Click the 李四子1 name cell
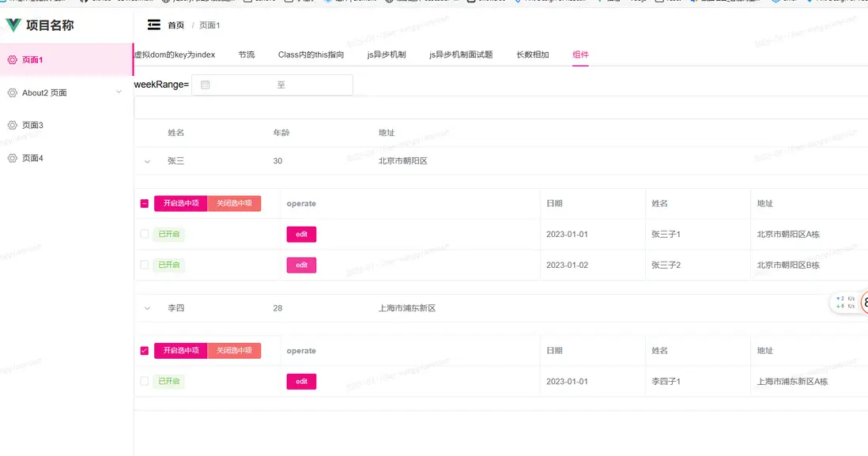 pyautogui.click(x=666, y=381)
